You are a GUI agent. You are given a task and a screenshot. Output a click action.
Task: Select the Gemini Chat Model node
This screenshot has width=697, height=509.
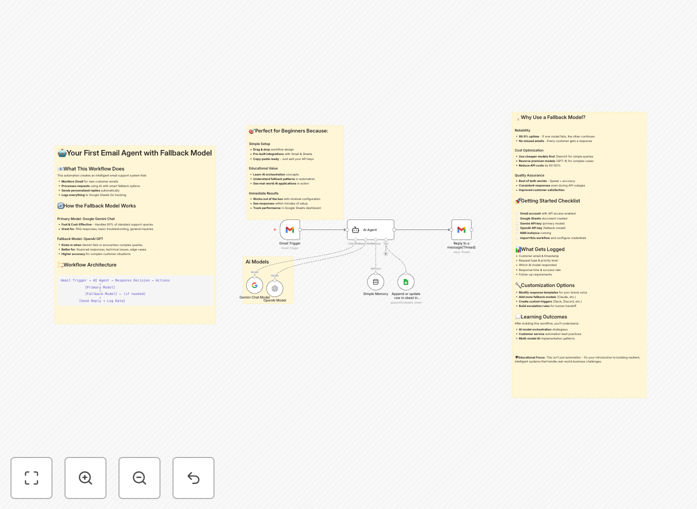pos(254,285)
